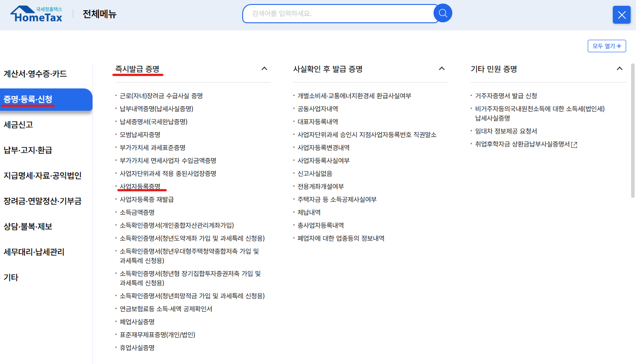Open 체납내역 link

tap(309, 213)
